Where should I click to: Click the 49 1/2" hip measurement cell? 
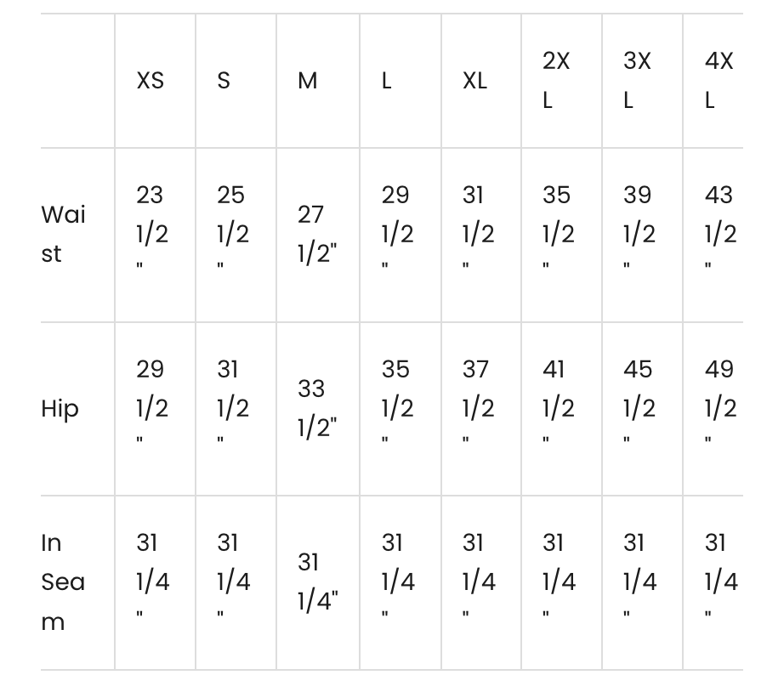click(719, 408)
